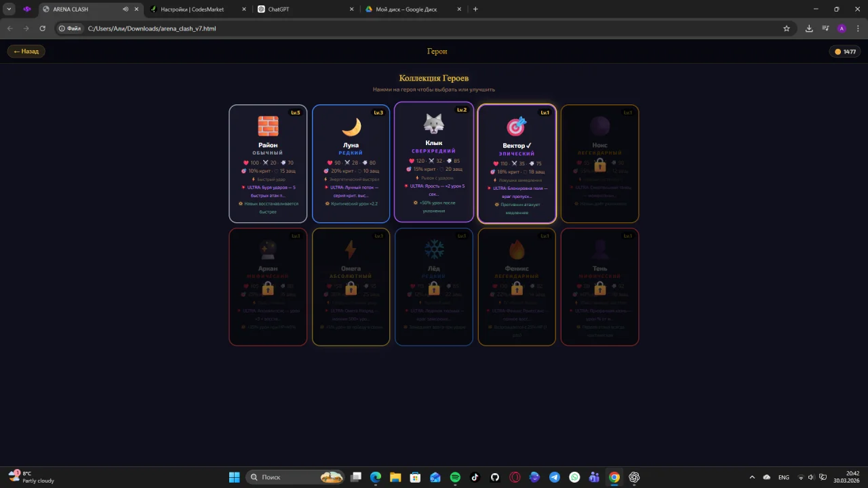
Task: Open WhatsApp from the taskbar
Action: [574, 477]
